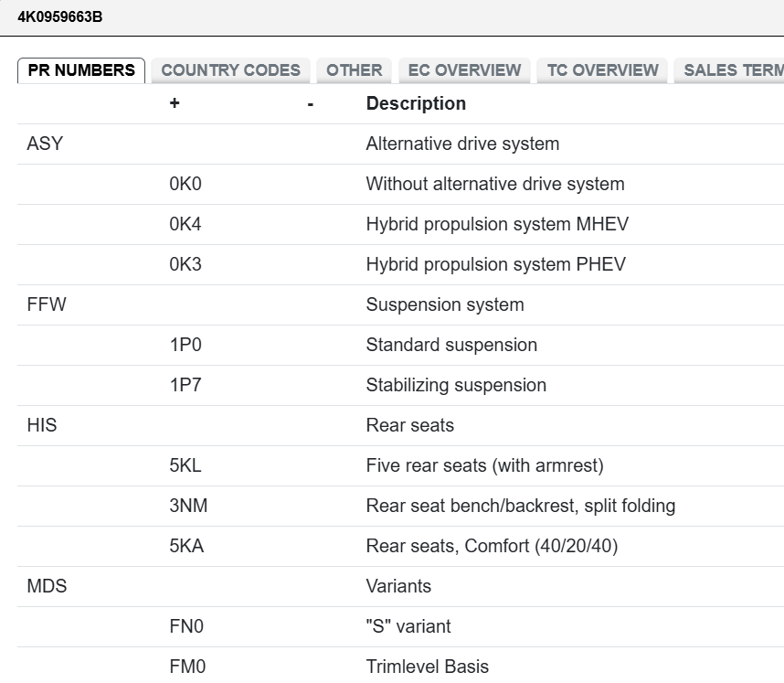
Task: Select the FFW family code
Action: point(46,304)
